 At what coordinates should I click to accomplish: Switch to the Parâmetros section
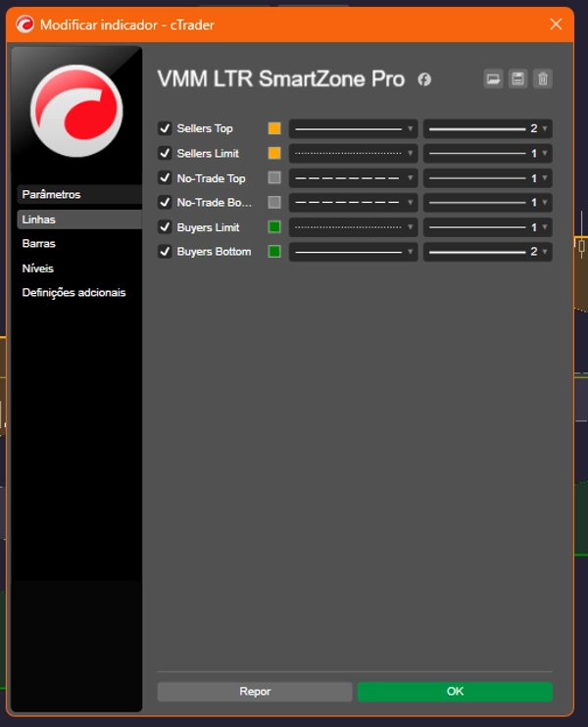coord(79,194)
